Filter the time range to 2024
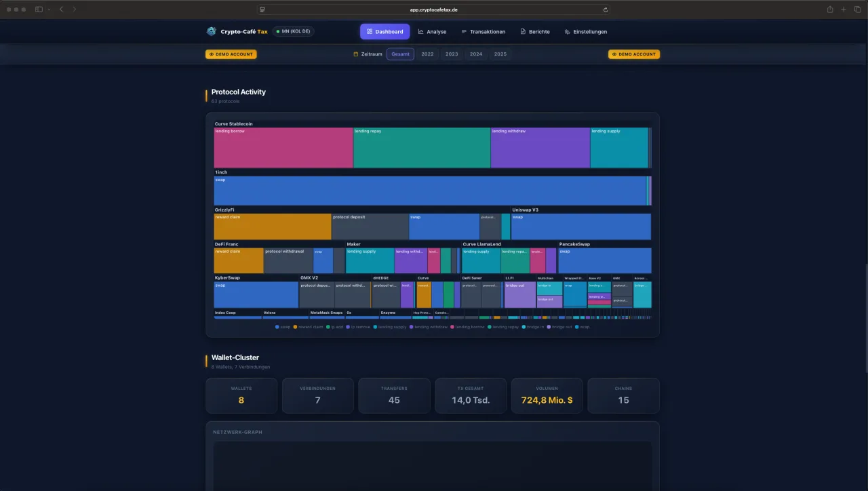The image size is (868, 491). 476,54
